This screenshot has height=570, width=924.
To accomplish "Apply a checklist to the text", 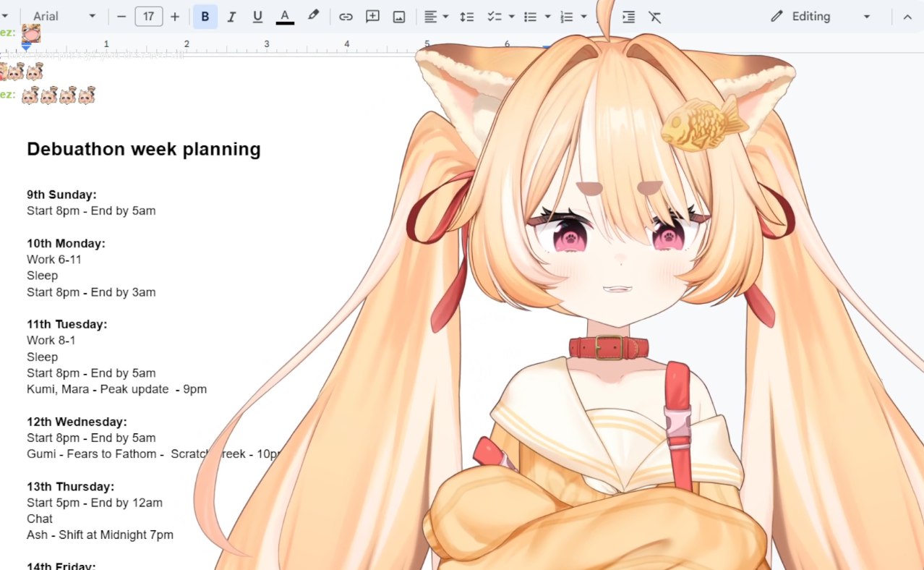I will [x=495, y=17].
